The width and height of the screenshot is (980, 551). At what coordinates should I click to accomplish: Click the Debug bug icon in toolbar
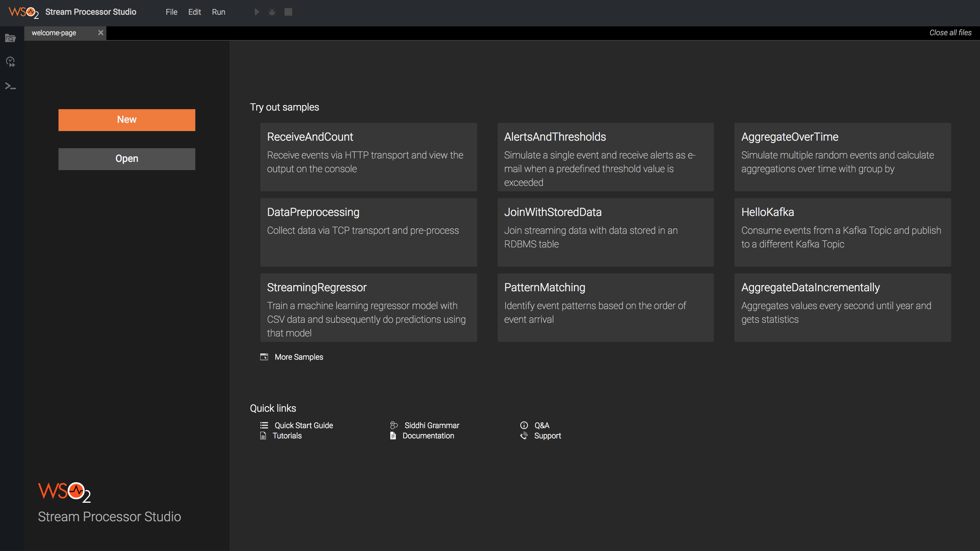coord(272,12)
